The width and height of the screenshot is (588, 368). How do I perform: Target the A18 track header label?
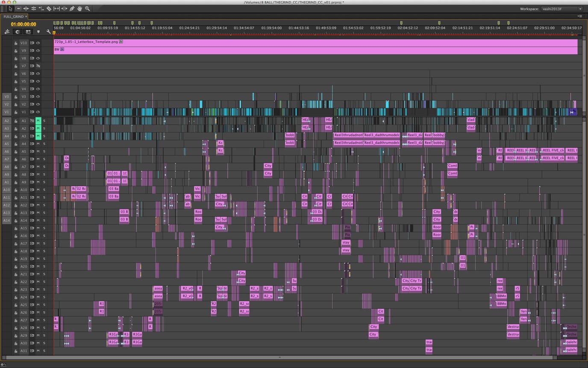[24, 251]
